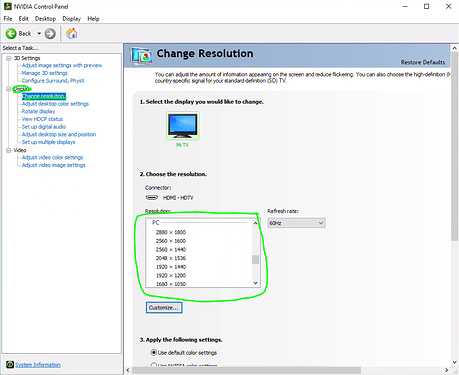Open Rotate display task

point(38,111)
